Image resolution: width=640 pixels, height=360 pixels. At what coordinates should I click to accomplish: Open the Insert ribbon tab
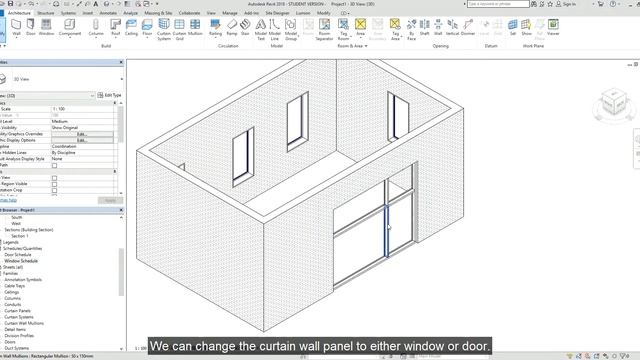88,13
